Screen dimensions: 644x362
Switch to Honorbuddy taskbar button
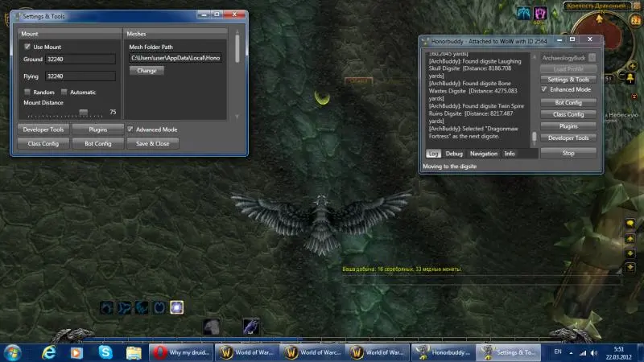tap(444, 352)
